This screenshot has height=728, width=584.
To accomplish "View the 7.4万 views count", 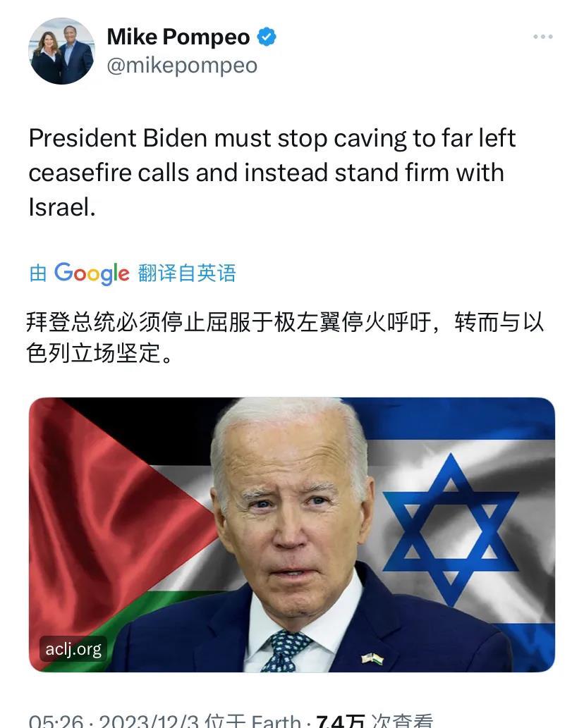I will [x=340, y=722].
